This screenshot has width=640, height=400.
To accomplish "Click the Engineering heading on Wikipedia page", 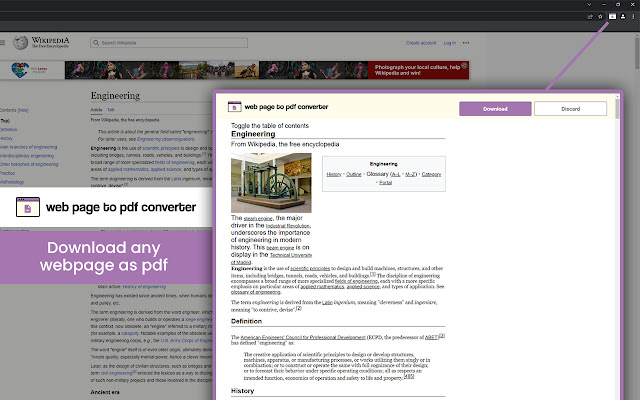I will click(115, 96).
